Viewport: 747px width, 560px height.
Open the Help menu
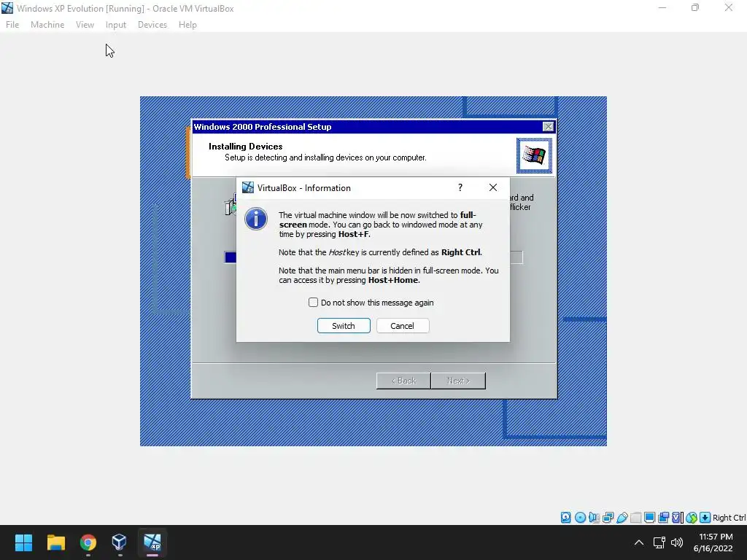187,25
